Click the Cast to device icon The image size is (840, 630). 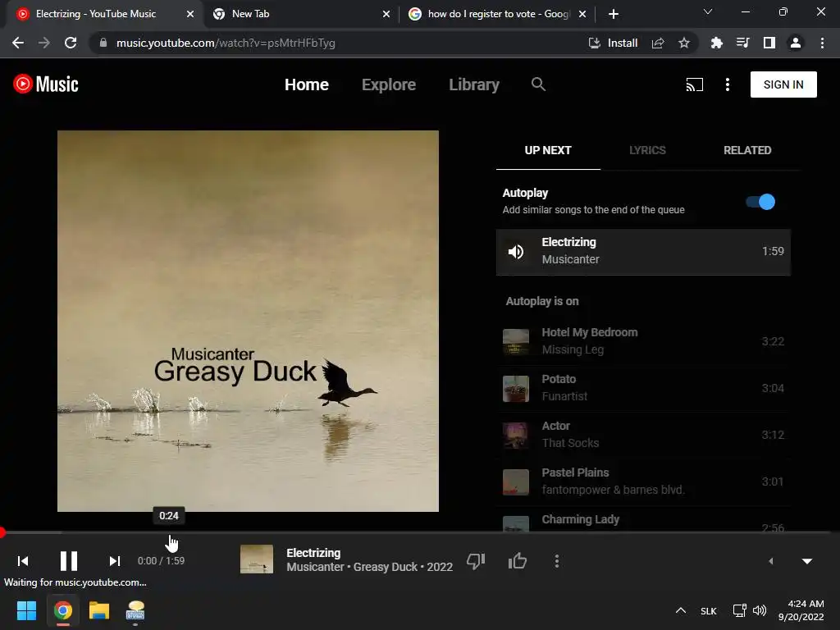tap(694, 84)
